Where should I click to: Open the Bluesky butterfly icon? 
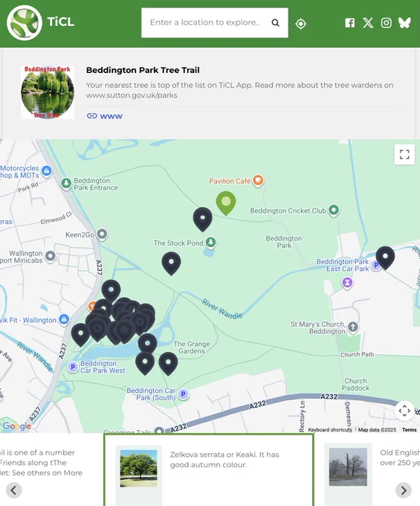(404, 22)
